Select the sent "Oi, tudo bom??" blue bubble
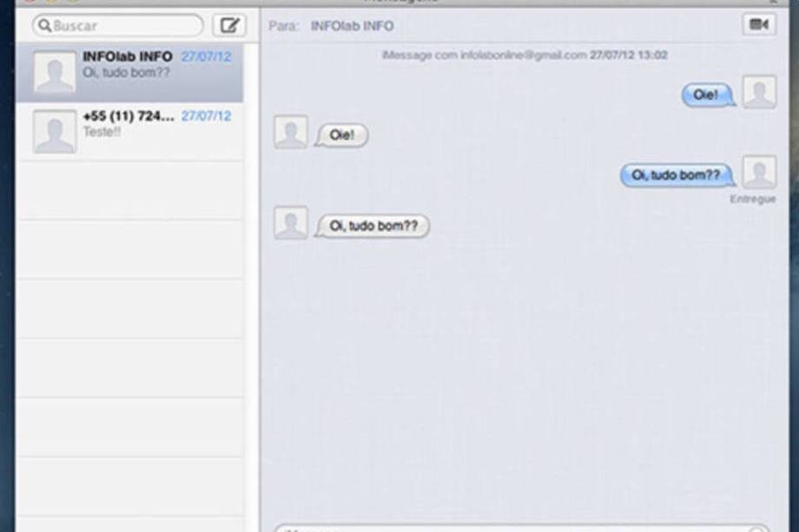The height and width of the screenshot is (532, 799). (x=677, y=175)
